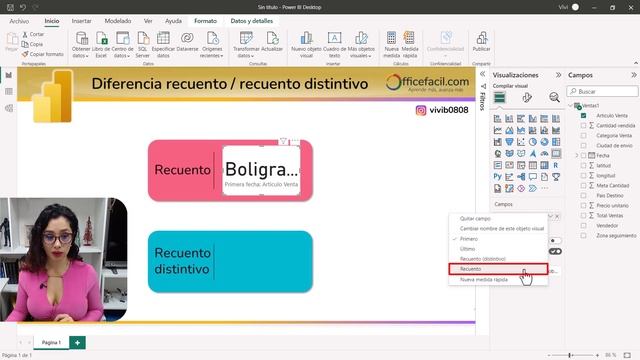640x360 pixels.
Task: Select Nueva medida rápida menu entry
Action: point(498,280)
